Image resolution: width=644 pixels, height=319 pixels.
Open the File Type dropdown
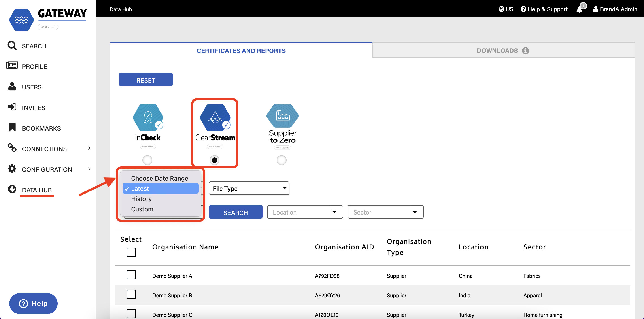coord(249,188)
